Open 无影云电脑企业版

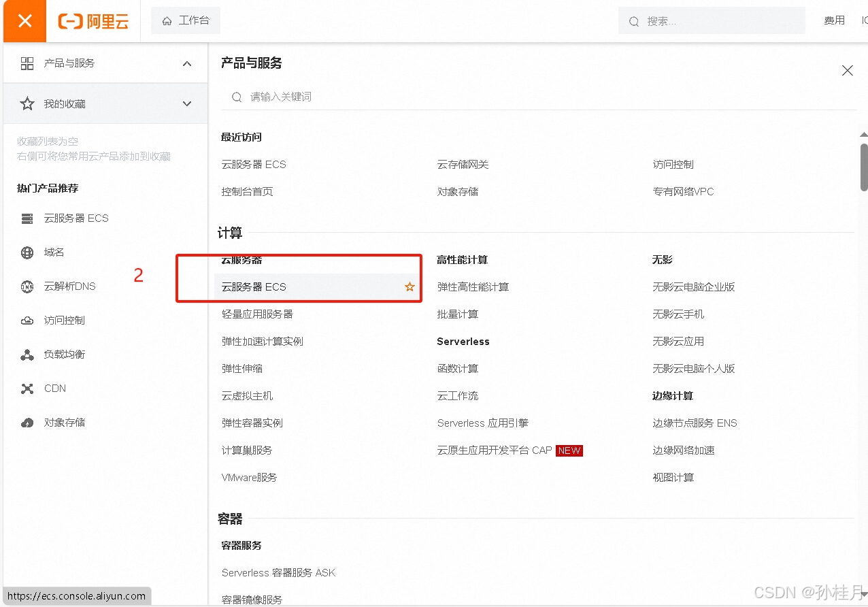694,287
